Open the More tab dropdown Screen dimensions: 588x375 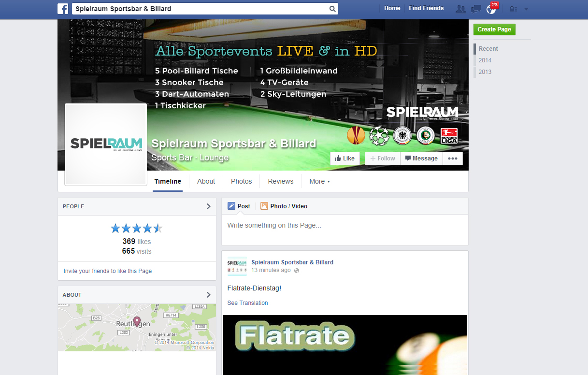click(x=319, y=181)
